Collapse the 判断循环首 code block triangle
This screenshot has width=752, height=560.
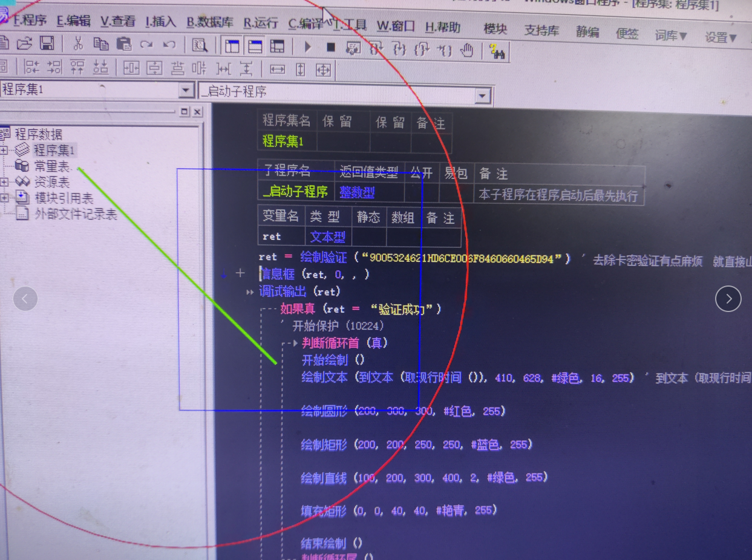point(295,343)
